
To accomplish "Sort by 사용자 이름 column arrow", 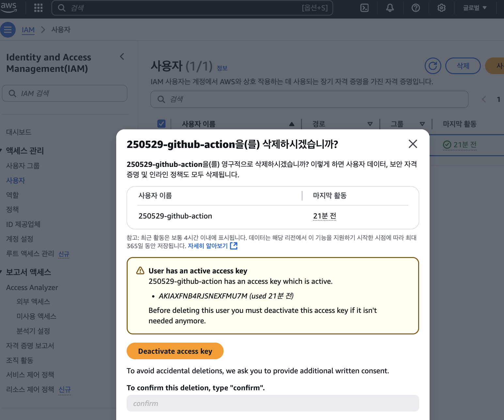I will pyautogui.click(x=292, y=124).
